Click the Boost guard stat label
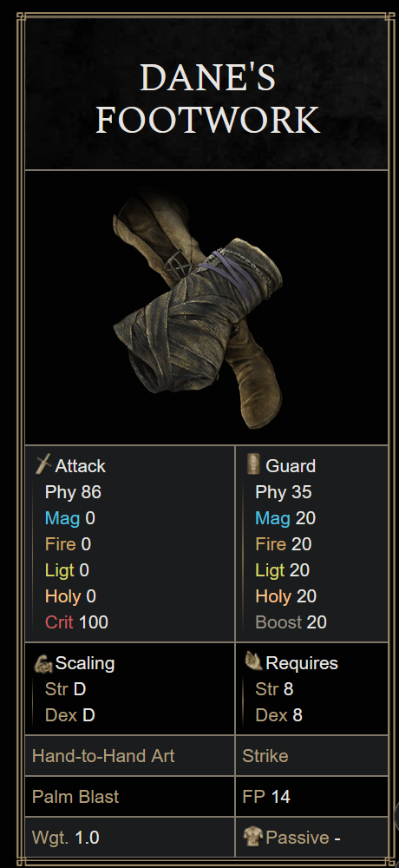Image resolution: width=399 pixels, height=868 pixels. [x=279, y=622]
